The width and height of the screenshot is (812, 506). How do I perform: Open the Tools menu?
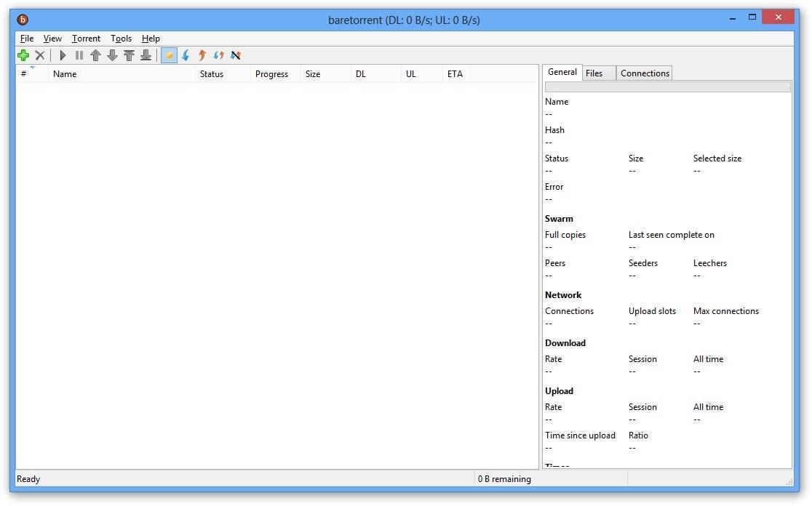(x=122, y=39)
